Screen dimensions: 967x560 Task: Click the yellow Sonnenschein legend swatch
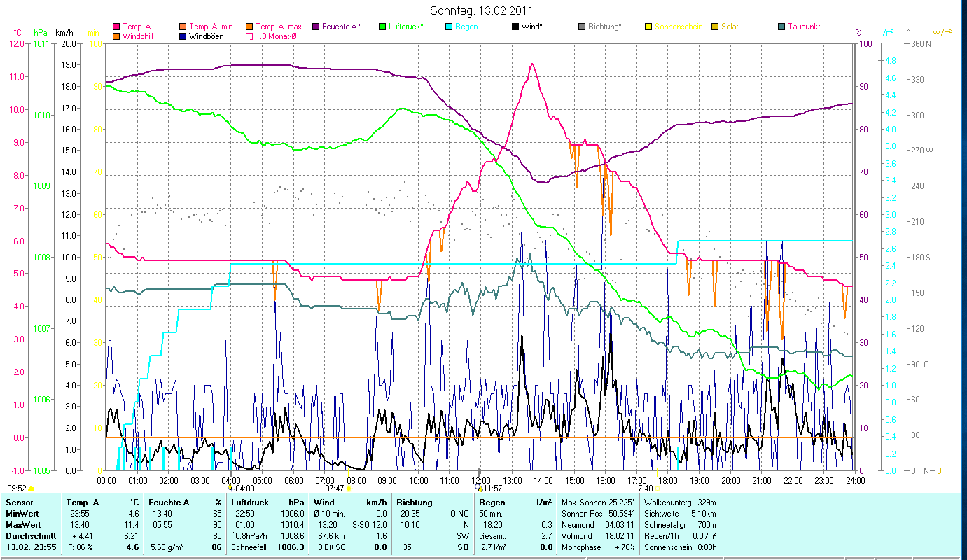click(648, 27)
